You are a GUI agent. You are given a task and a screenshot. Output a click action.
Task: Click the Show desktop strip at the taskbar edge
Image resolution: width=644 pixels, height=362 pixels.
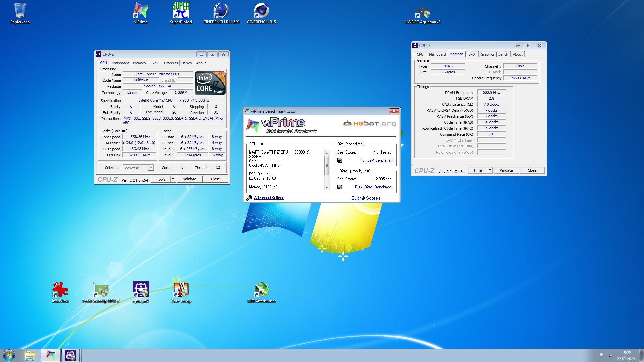(x=641, y=355)
